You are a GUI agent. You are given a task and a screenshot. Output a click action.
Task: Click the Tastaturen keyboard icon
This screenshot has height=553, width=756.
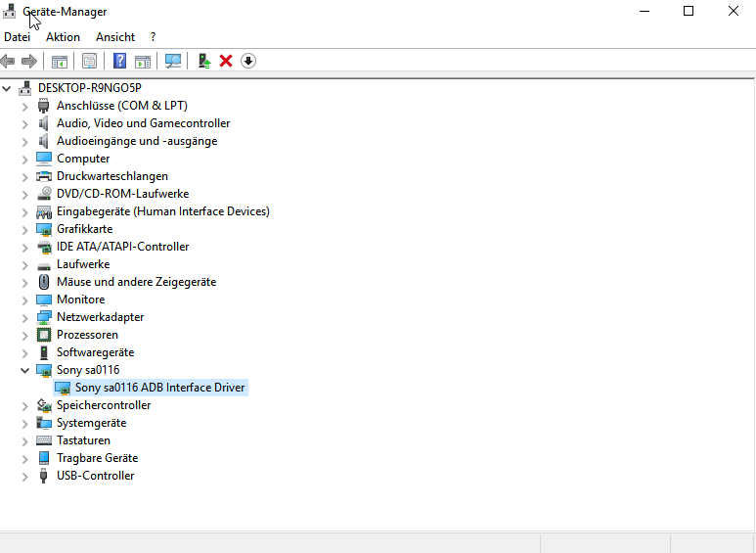point(44,440)
